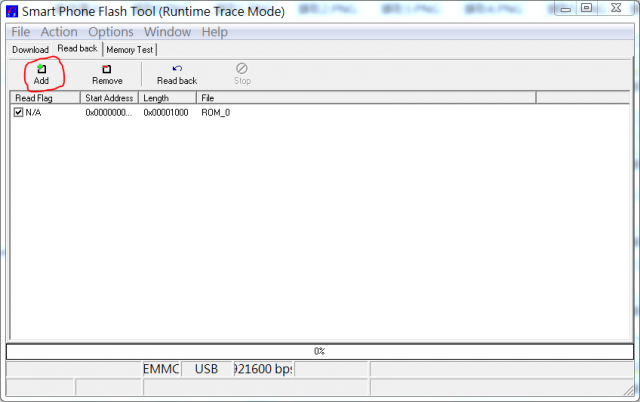Minimize the Flash Tool window

pos(565,8)
